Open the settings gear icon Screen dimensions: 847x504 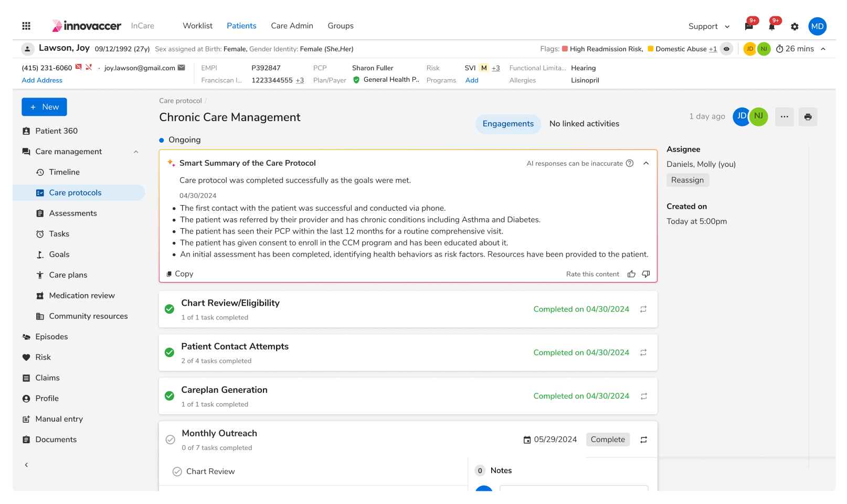pyautogui.click(x=795, y=26)
